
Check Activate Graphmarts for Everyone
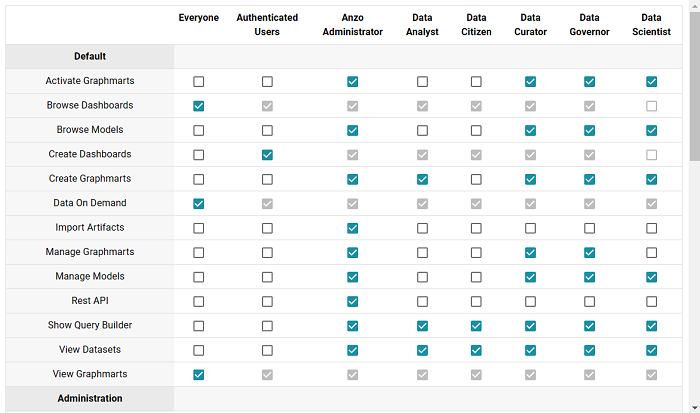tap(199, 81)
